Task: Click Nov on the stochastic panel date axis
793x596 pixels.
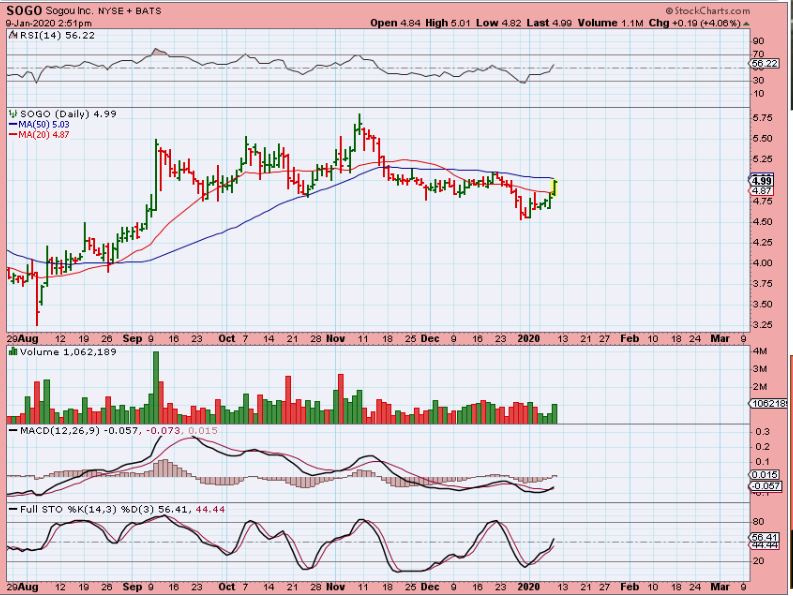Action: pyautogui.click(x=336, y=587)
